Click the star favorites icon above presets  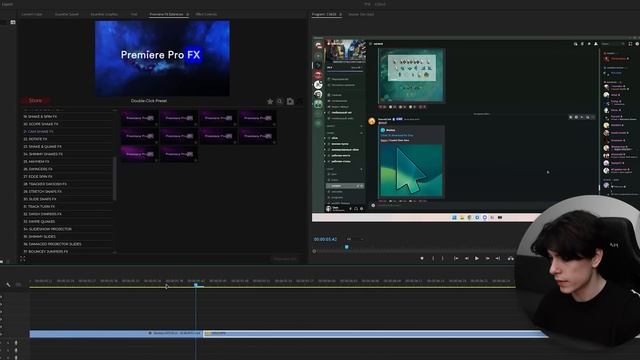270,101
